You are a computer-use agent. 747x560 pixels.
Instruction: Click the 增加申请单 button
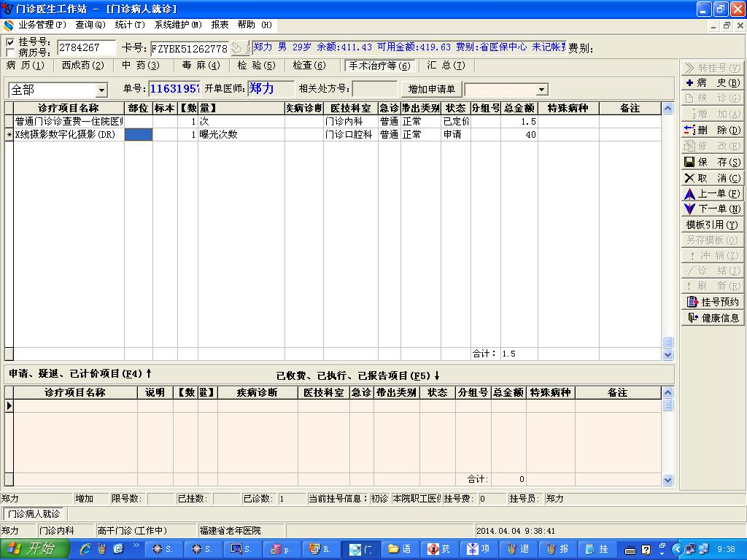point(431,89)
